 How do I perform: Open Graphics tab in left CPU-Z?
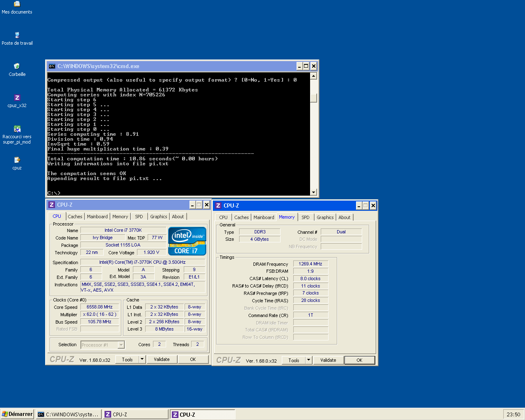[x=159, y=217]
